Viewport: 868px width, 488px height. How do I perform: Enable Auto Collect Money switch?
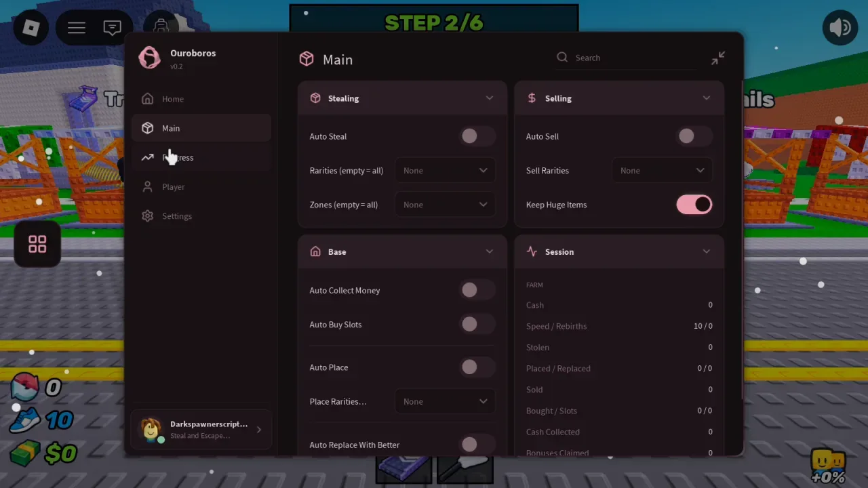[x=477, y=290]
